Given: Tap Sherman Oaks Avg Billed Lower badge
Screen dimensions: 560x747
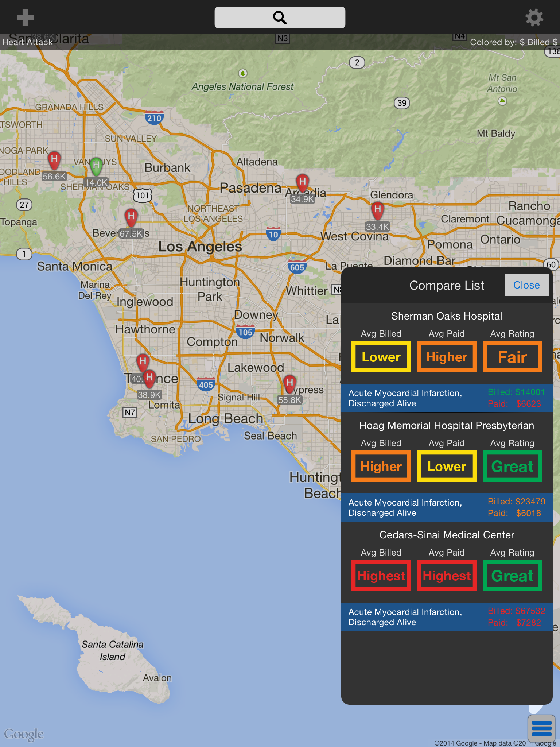Looking at the screenshot, I should coord(381,357).
